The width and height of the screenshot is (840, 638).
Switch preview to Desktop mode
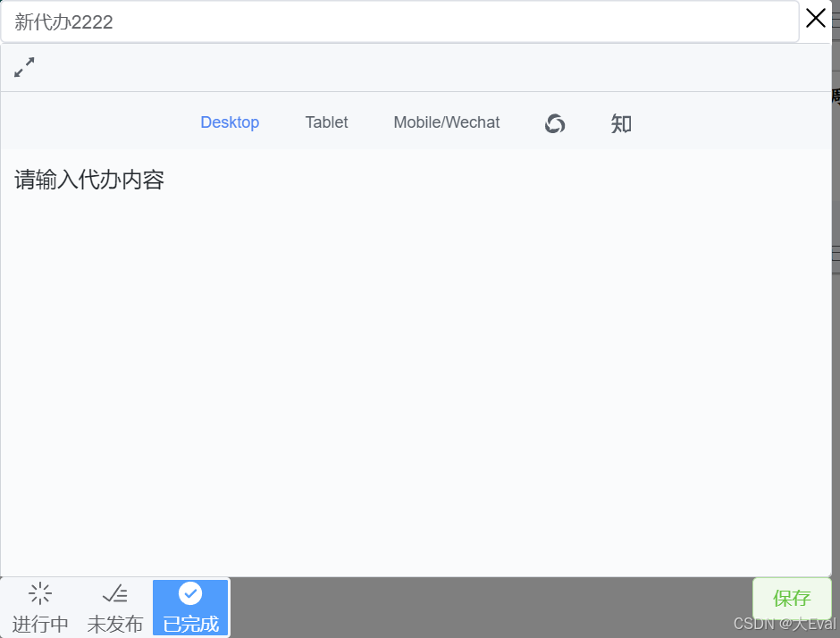click(230, 122)
